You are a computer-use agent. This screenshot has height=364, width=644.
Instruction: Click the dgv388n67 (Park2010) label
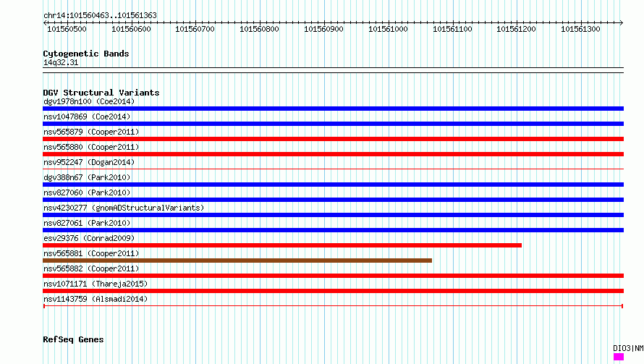click(x=87, y=177)
